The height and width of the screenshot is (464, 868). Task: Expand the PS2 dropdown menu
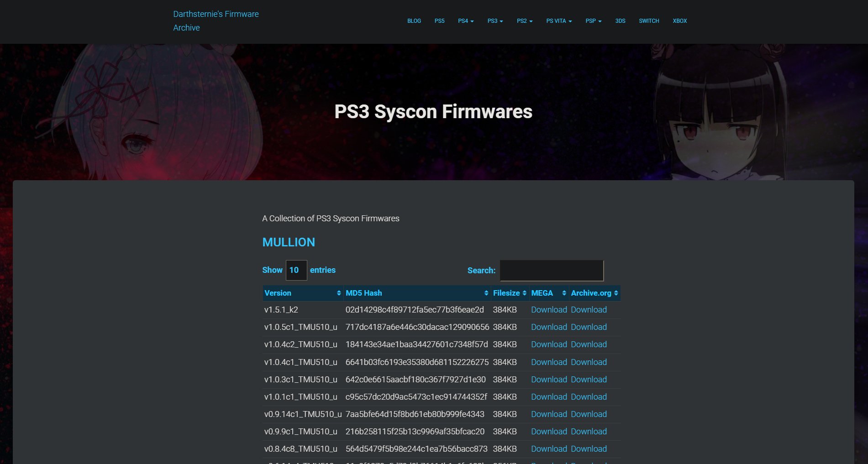[525, 21]
